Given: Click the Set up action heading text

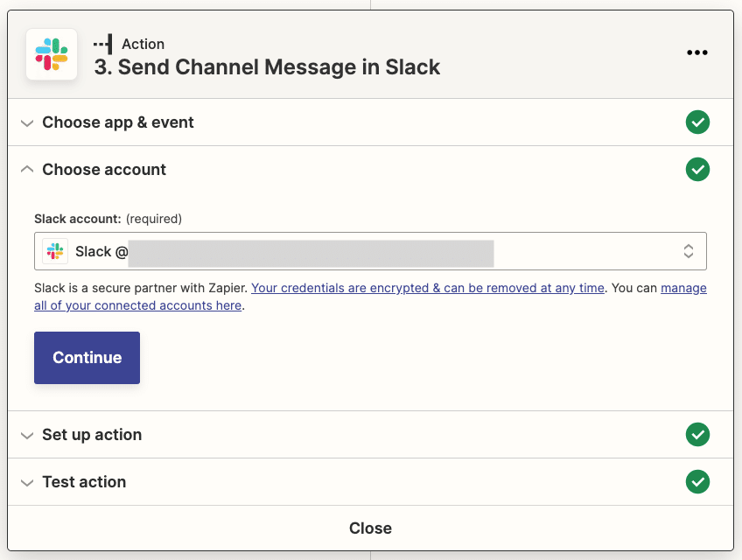Looking at the screenshot, I should pyautogui.click(x=92, y=435).
